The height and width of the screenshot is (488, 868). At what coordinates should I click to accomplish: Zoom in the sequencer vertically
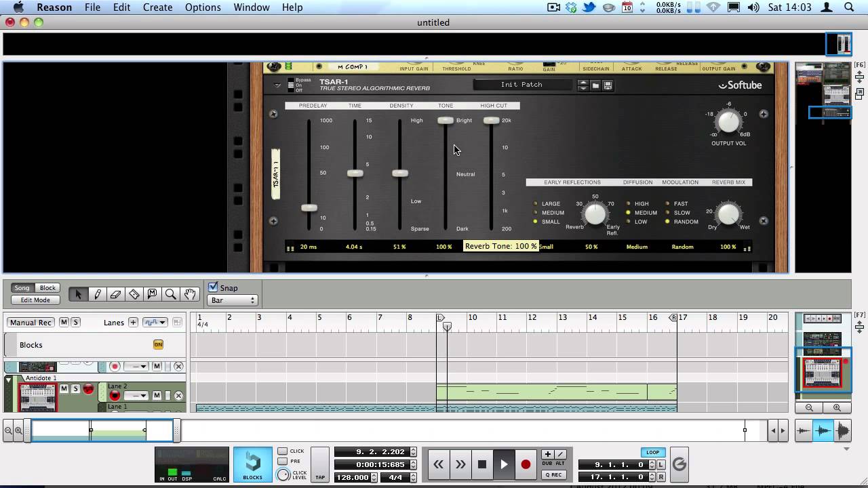point(837,407)
